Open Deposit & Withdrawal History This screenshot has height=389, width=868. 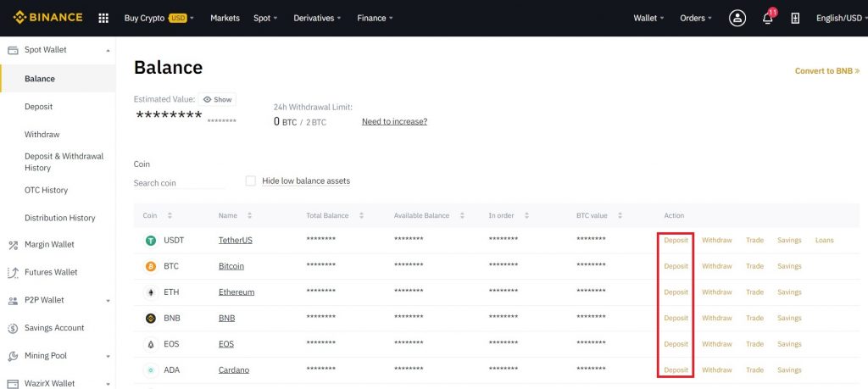(64, 162)
